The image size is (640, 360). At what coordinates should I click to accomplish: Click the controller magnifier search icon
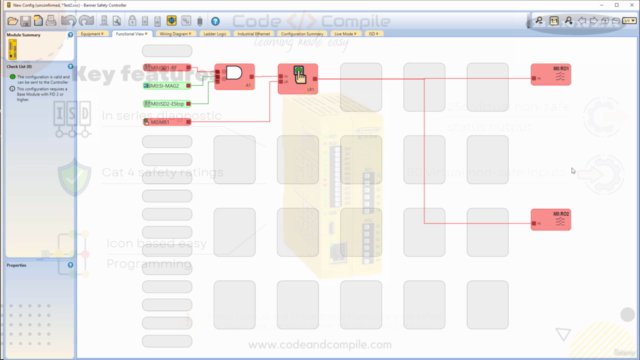click(117, 21)
